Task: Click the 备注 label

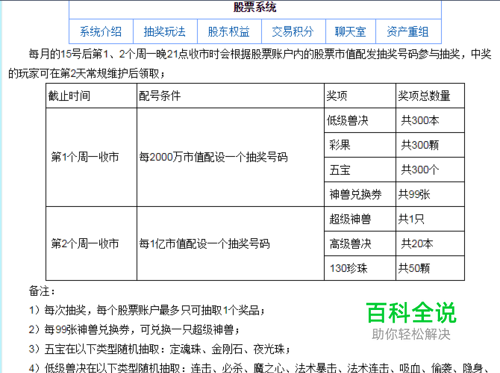Action: click(x=42, y=291)
